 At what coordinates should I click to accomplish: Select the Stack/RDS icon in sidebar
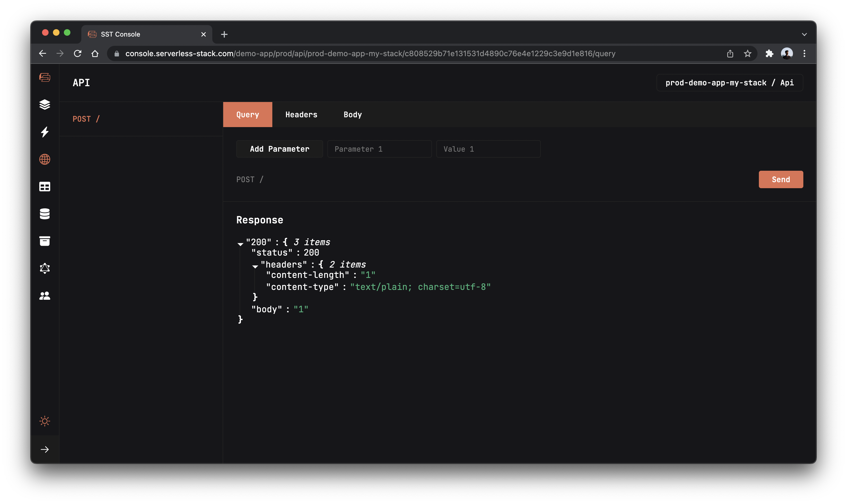45,214
